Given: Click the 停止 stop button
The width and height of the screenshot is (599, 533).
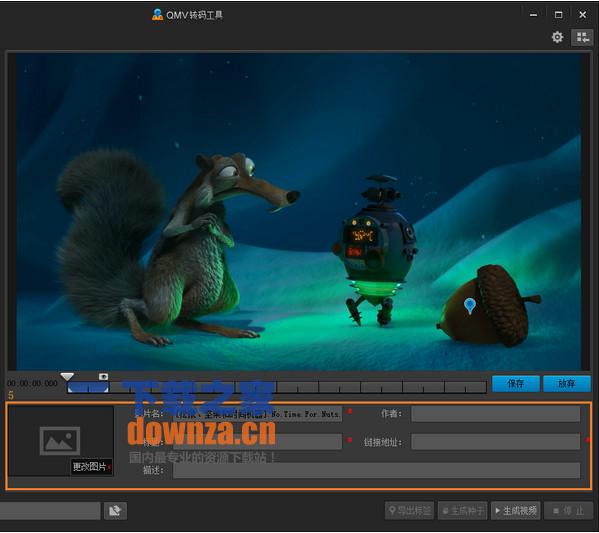Looking at the screenshot, I should click(568, 510).
